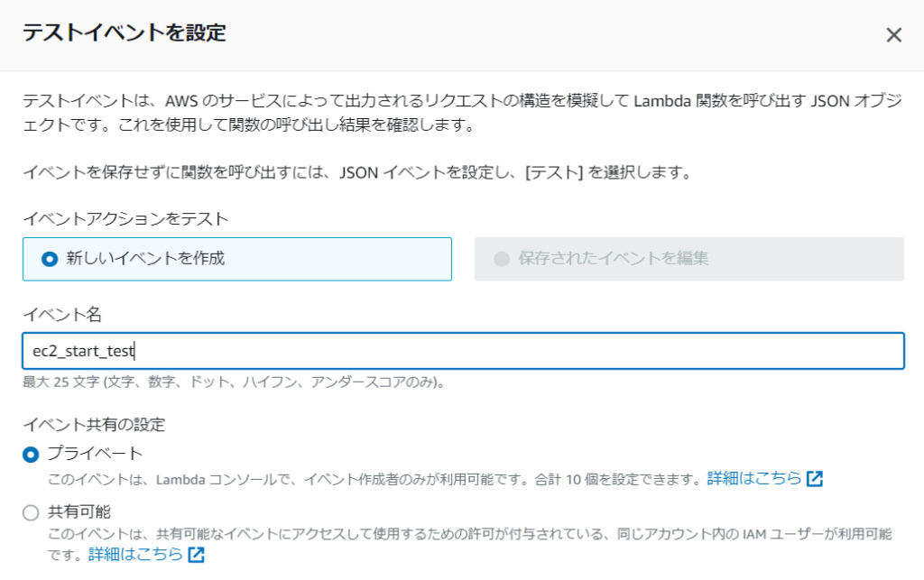Viewport: 924px width, 580px height.
Task: Choose the 保存されたイベントを編集 radio option
Action: (x=502, y=259)
